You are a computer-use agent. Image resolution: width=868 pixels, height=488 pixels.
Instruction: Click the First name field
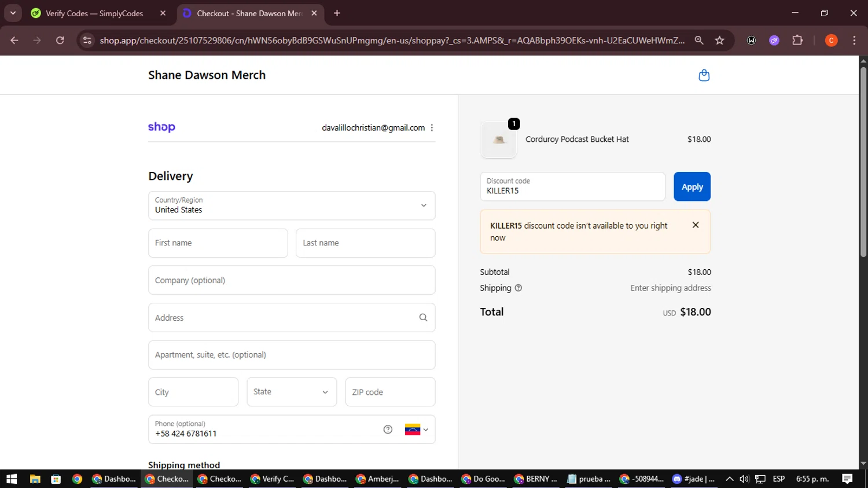pyautogui.click(x=218, y=243)
